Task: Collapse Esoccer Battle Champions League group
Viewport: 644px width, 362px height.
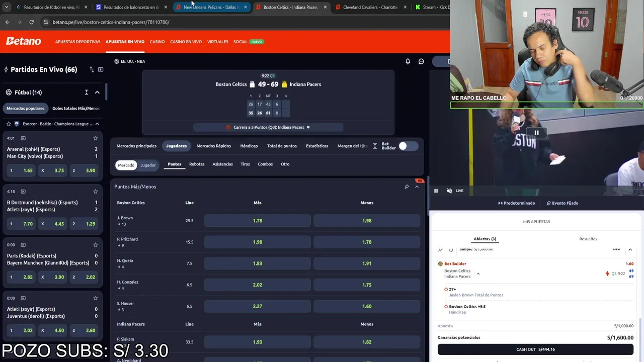Action: [97, 124]
